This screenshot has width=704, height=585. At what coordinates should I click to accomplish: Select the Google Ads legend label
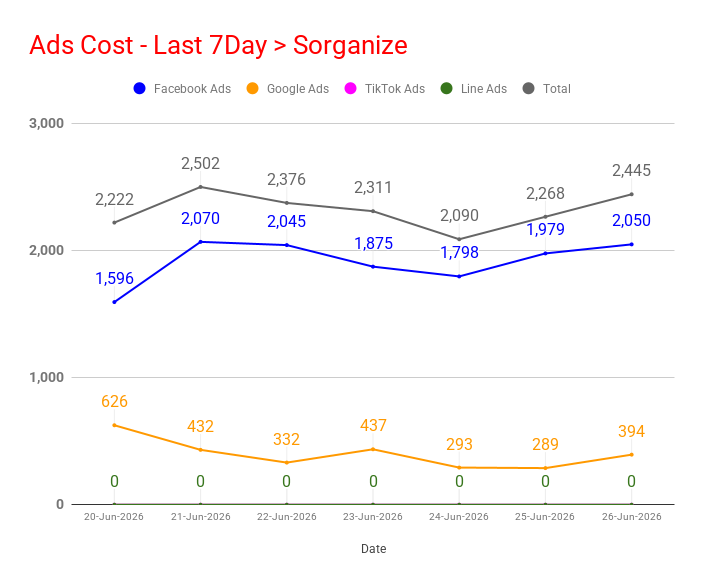pos(298,89)
